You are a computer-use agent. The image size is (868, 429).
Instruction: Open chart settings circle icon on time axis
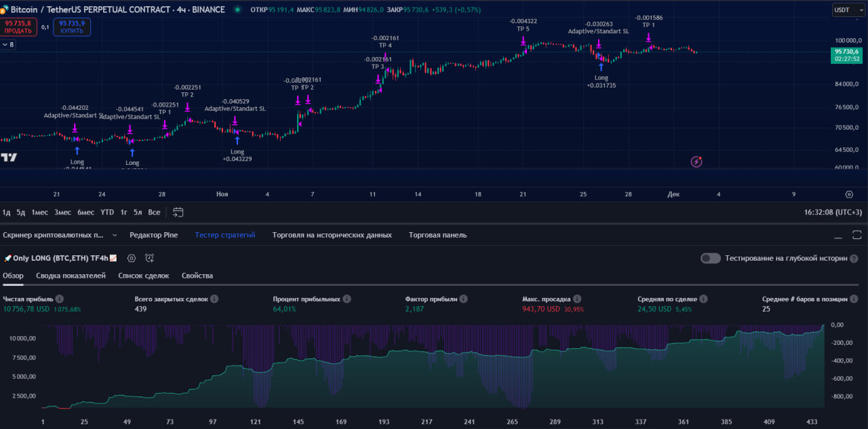[x=849, y=195]
